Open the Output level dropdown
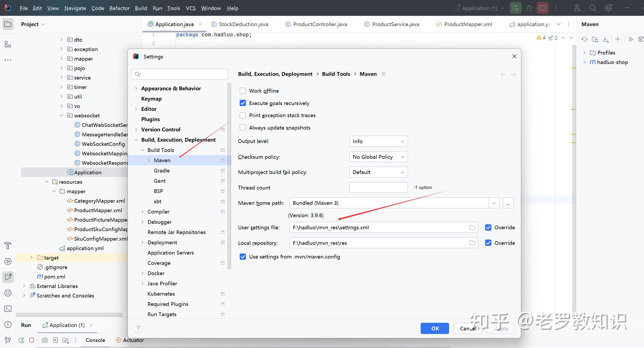The image size is (644, 348). click(378, 141)
